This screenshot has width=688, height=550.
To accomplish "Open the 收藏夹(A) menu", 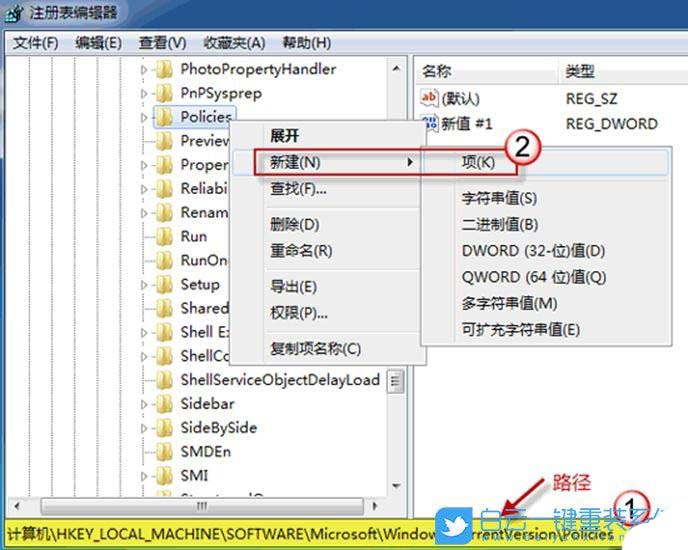I will [234, 42].
